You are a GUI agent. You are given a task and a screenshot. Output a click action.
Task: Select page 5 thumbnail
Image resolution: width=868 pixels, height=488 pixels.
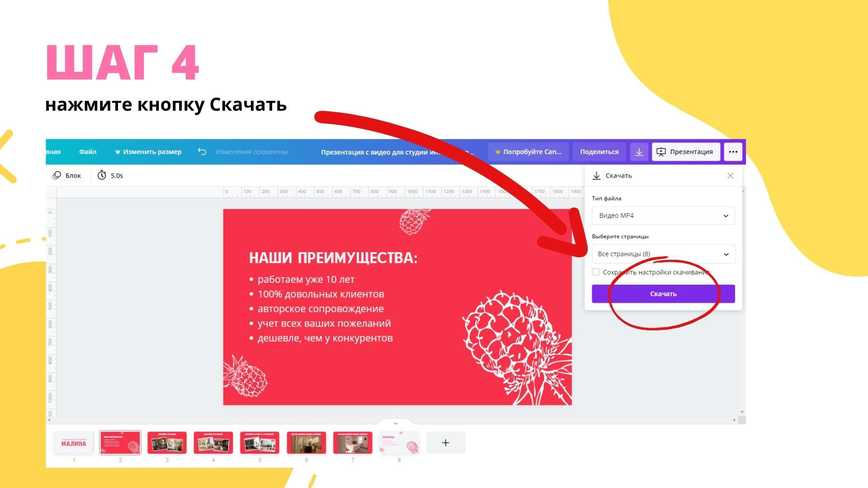[x=259, y=443]
